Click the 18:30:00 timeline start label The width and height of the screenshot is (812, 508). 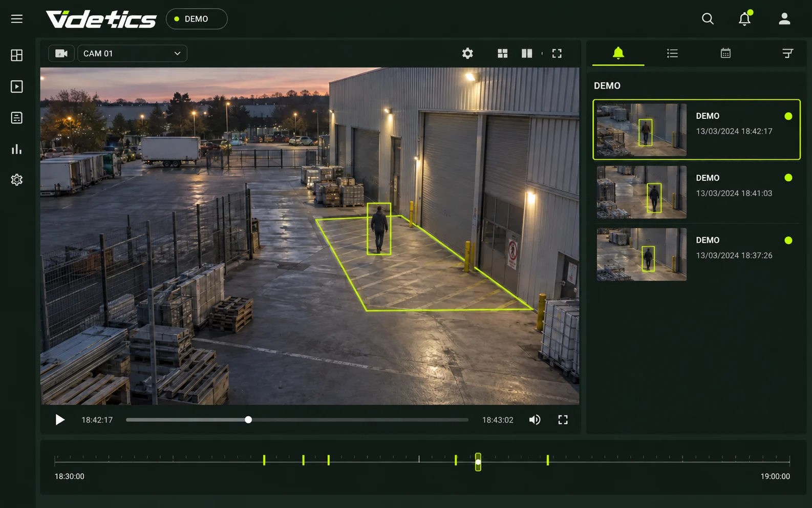pos(70,476)
